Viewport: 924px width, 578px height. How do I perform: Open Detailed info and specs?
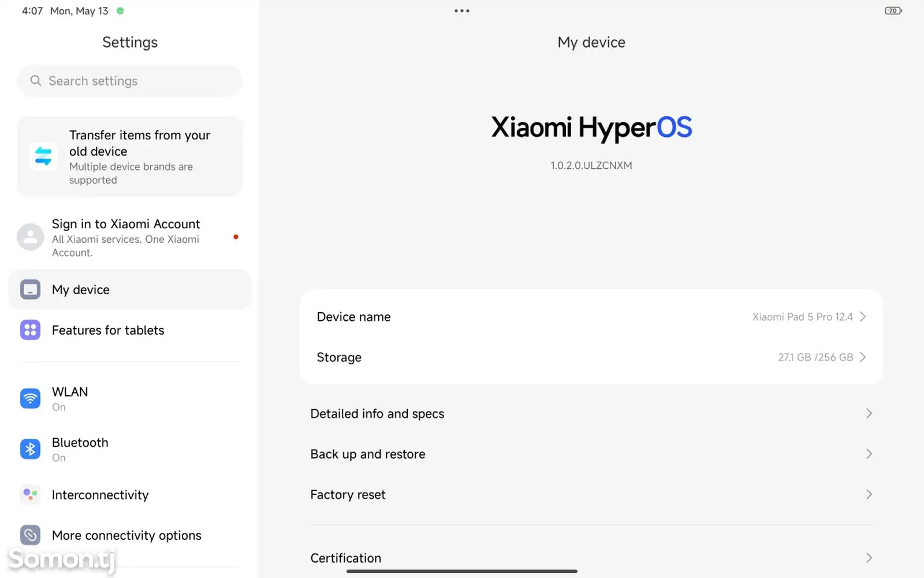pyautogui.click(x=591, y=414)
